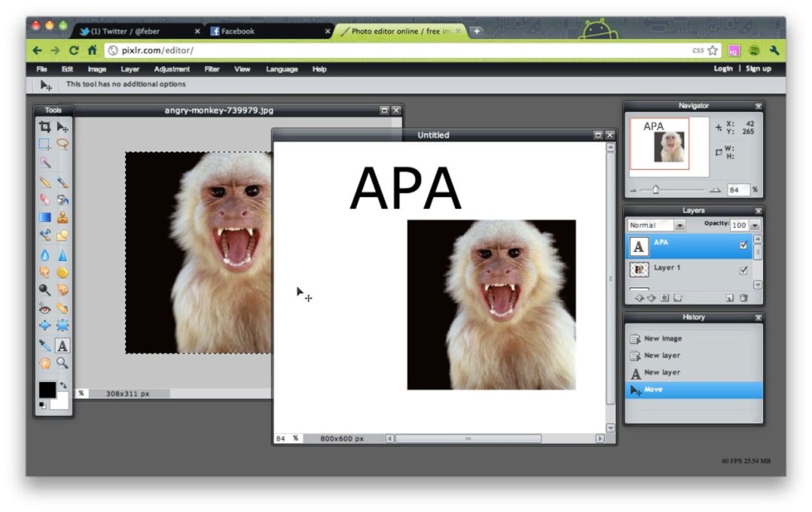Expand the Opacity dropdown arrow

(x=755, y=225)
